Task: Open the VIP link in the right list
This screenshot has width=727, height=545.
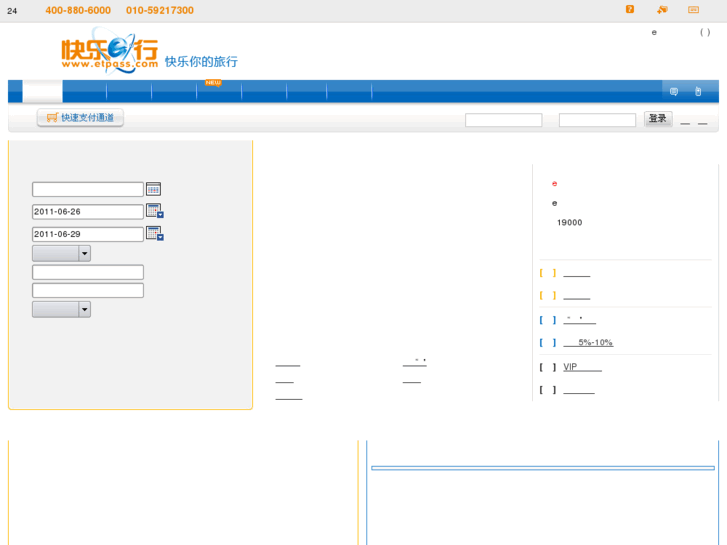Action: (582, 367)
